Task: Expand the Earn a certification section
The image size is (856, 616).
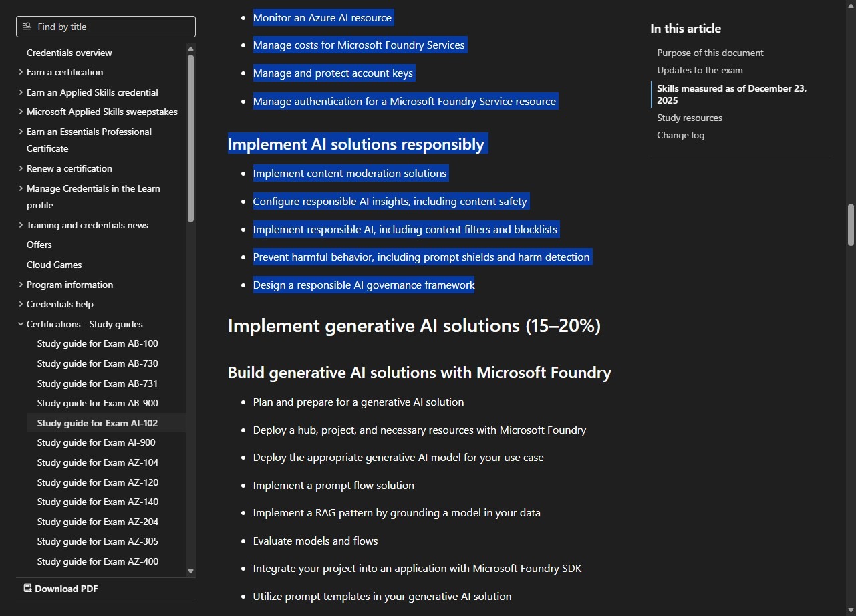Action: tap(21, 72)
